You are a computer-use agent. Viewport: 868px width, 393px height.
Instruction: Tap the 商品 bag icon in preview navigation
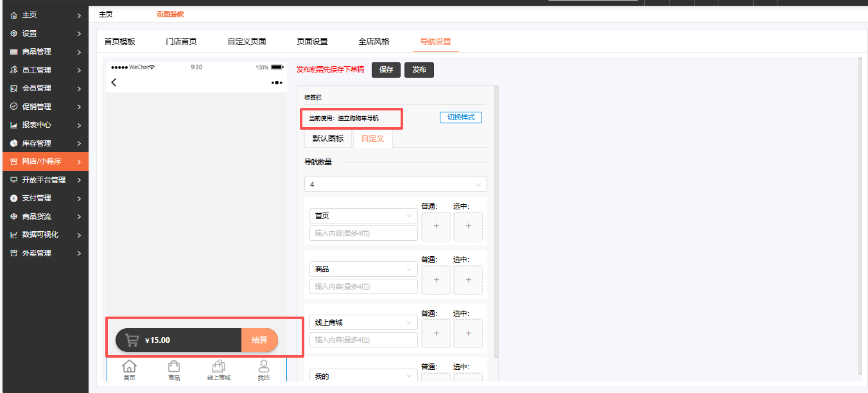click(x=173, y=367)
